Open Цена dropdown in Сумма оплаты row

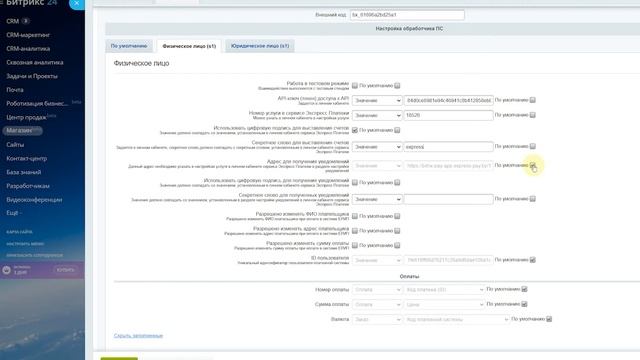pyautogui.click(x=444, y=304)
